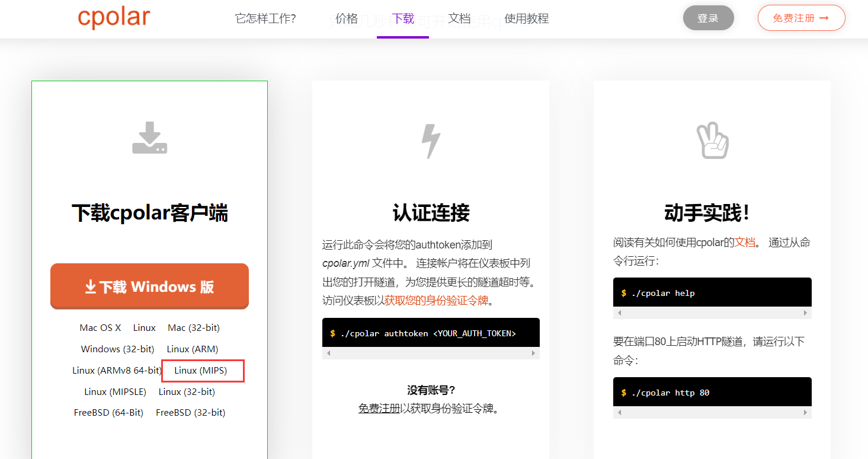Download the Linux (ARM) version
The image size is (868, 459).
193,349
